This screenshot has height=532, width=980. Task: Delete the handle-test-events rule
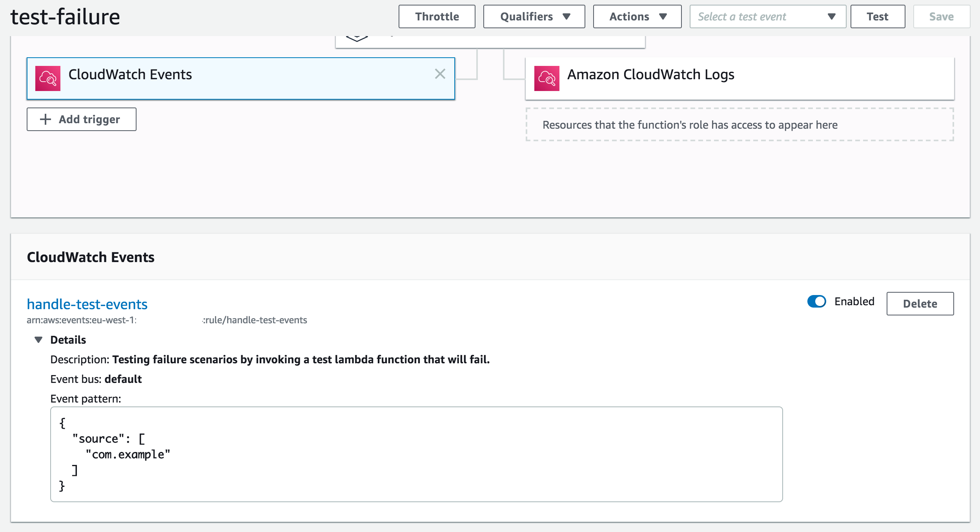pyautogui.click(x=920, y=304)
